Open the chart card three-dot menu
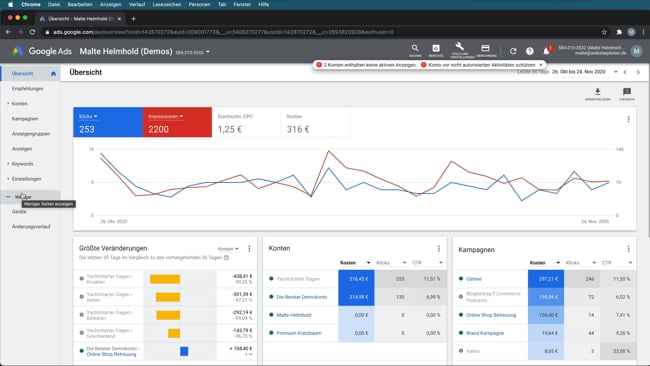 tap(628, 119)
